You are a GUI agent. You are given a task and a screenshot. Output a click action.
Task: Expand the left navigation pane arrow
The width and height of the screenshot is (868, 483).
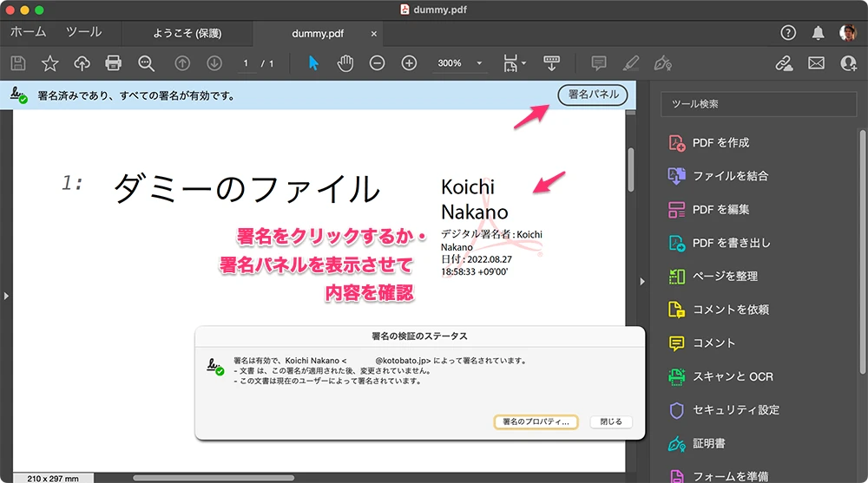point(5,296)
